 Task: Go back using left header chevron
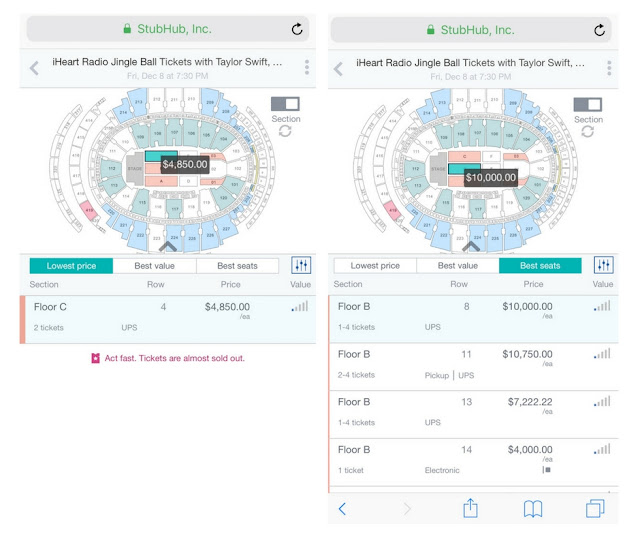tap(35, 68)
